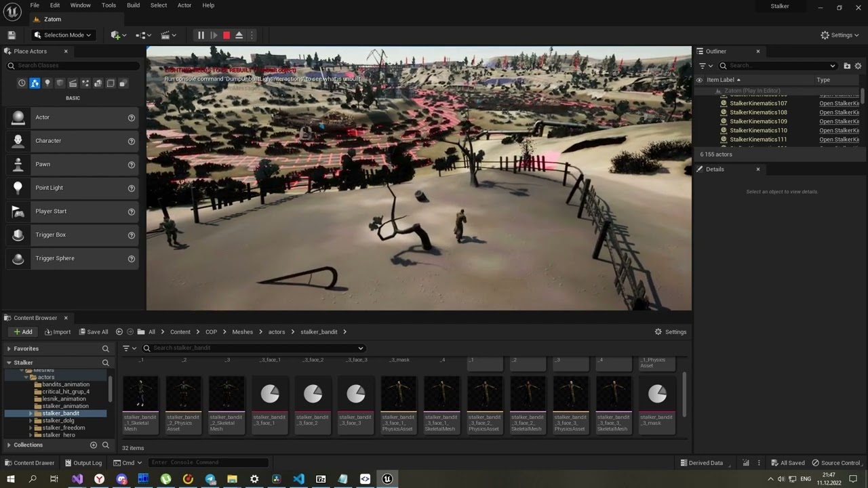Click the Eject from player button
The width and height of the screenshot is (868, 488).
[239, 35]
